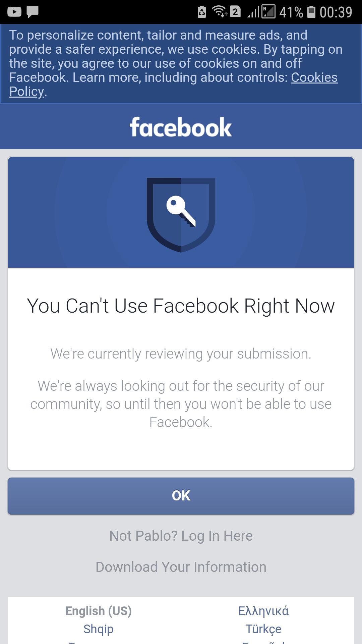This screenshot has width=362, height=644.
Task: Open the Cookies Policy link
Action: click(314, 77)
